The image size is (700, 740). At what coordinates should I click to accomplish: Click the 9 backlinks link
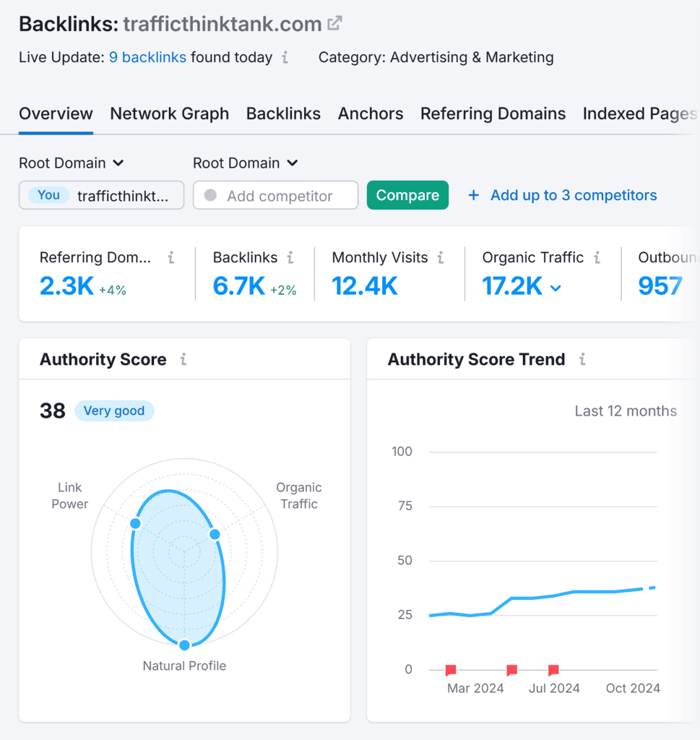(x=147, y=58)
